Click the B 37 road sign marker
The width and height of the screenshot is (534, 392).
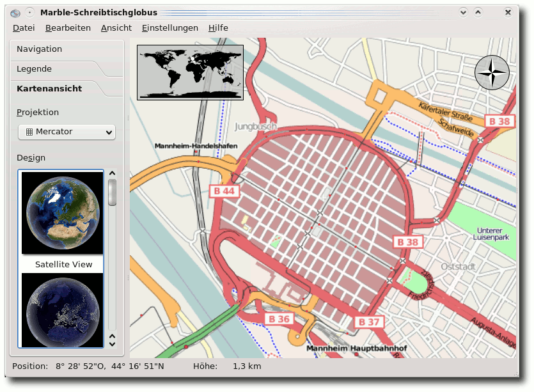(369, 321)
